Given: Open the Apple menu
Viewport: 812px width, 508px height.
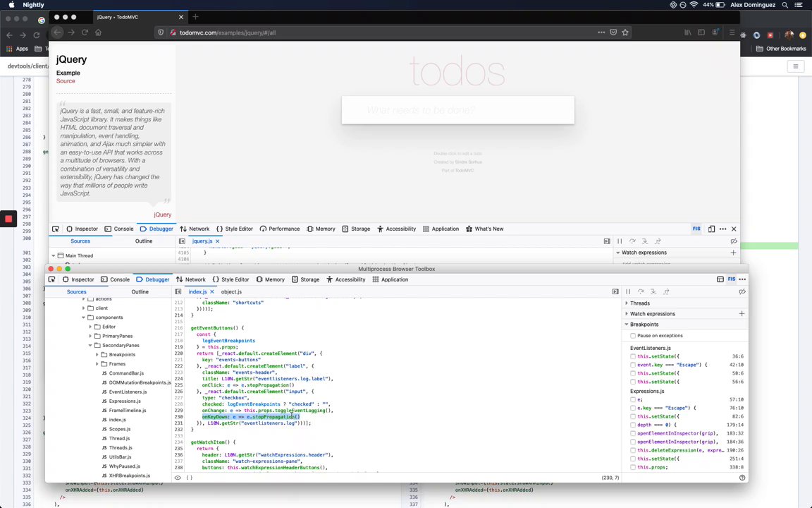Looking at the screenshot, I should 11,5.
